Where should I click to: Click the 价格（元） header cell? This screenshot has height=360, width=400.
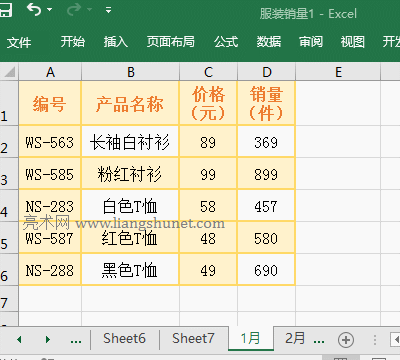point(208,103)
